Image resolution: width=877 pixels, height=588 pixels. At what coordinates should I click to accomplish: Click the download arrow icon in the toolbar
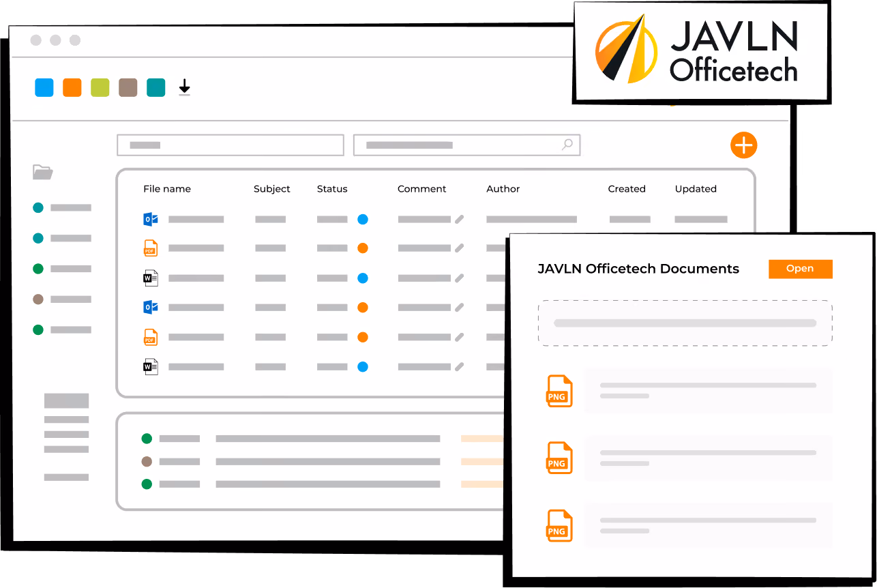184,87
